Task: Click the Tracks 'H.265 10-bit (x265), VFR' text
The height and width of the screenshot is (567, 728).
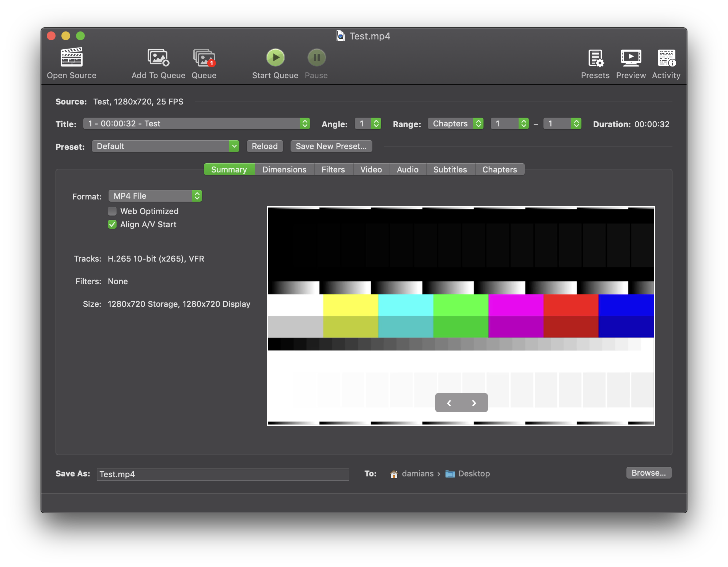Action: 156,259
